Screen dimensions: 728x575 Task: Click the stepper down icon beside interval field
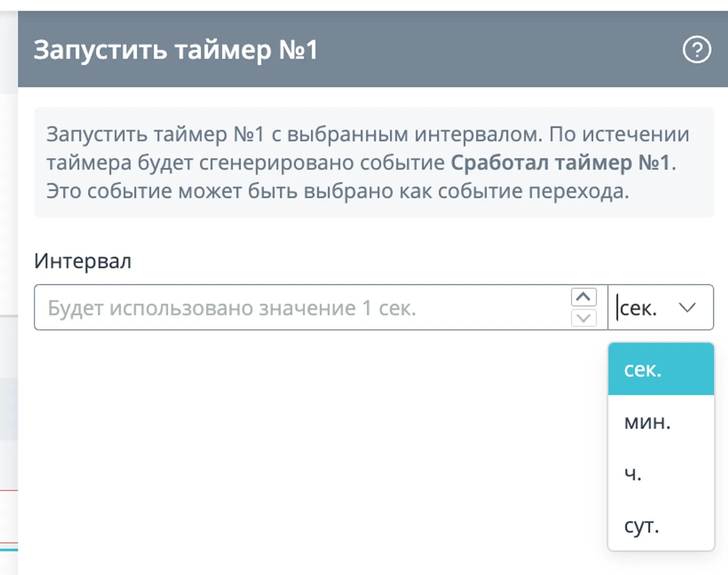tap(584, 318)
